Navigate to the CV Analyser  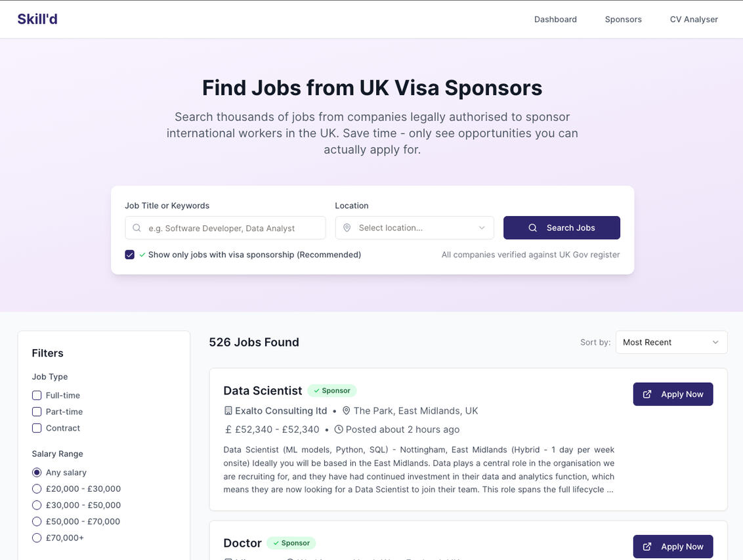pyautogui.click(x=694, y=19)
